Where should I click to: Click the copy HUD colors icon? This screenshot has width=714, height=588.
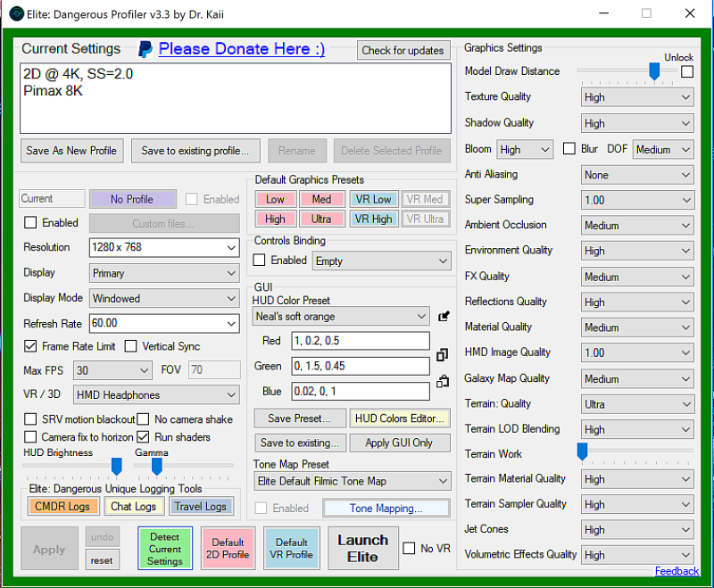(442, 355)
